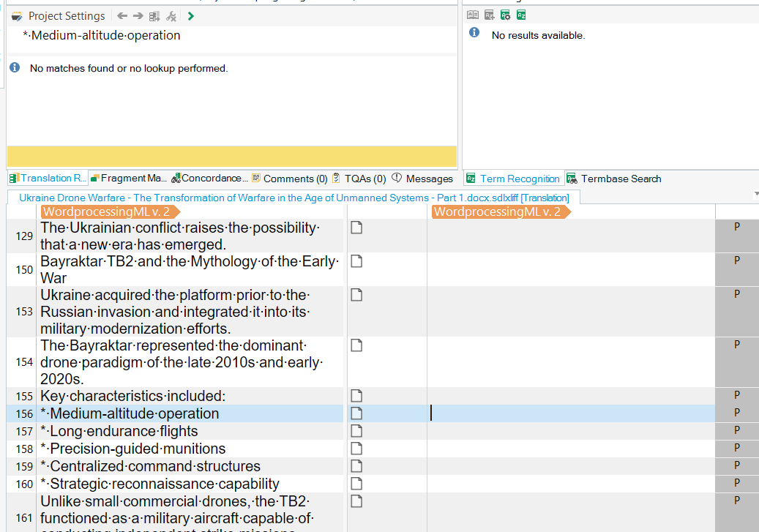Click target cell of segment 157
Viewport: 759px width, 532px height.
(x=571, y=431)
